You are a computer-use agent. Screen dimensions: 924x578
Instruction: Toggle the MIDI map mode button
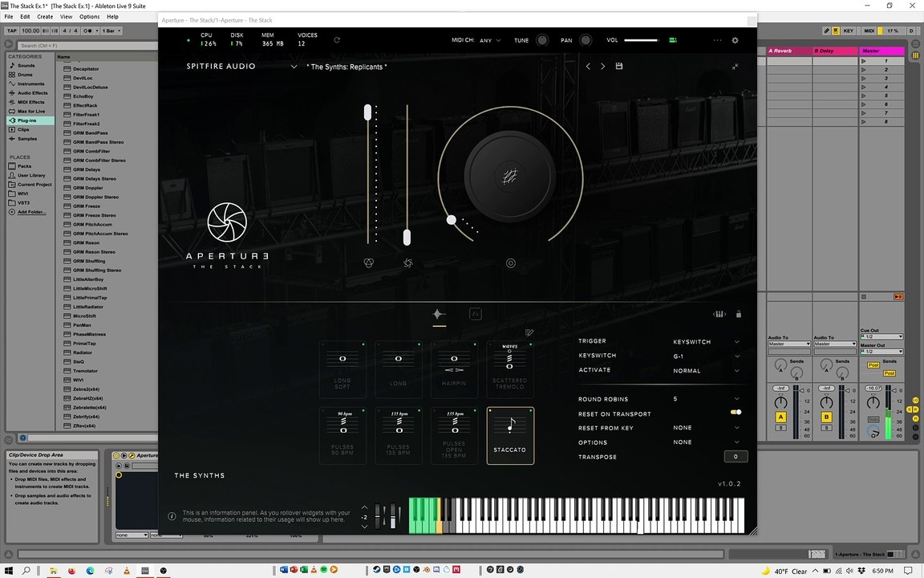click(869, 31)
